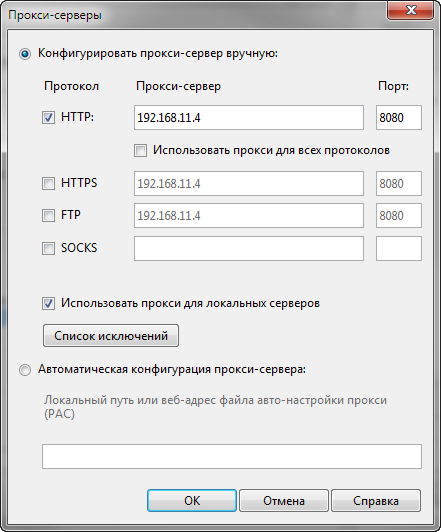The image size is (441, 532).
Task: Enable the HTTPS protocol checkbox
Action: click(48, 184)
